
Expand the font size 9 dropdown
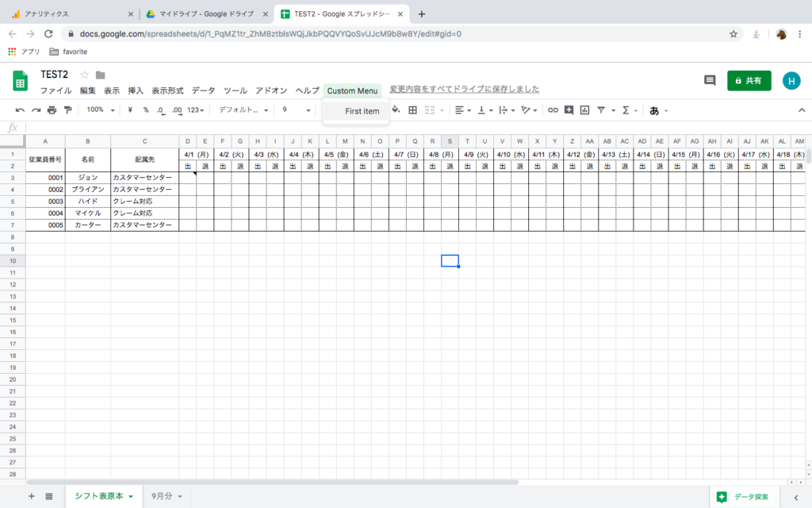click(296, 110)
